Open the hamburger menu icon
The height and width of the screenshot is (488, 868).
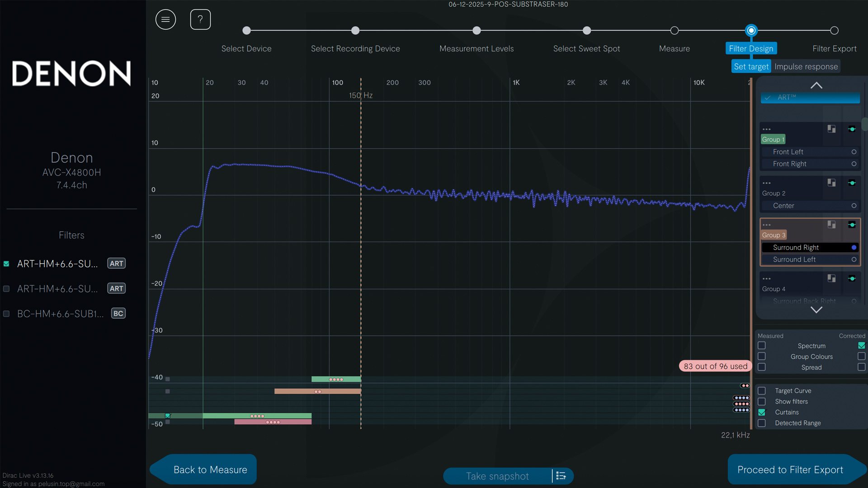(x=165, y=19)
